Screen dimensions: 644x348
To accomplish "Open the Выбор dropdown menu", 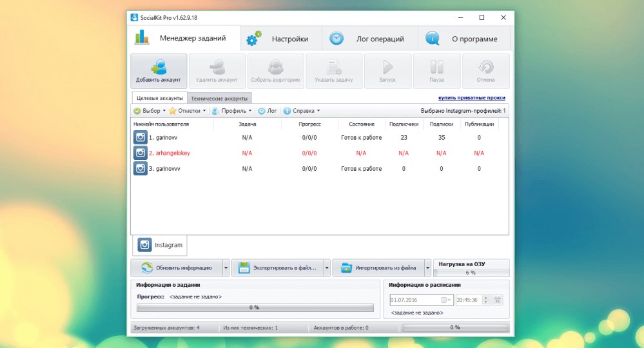I will coord(150,111).
